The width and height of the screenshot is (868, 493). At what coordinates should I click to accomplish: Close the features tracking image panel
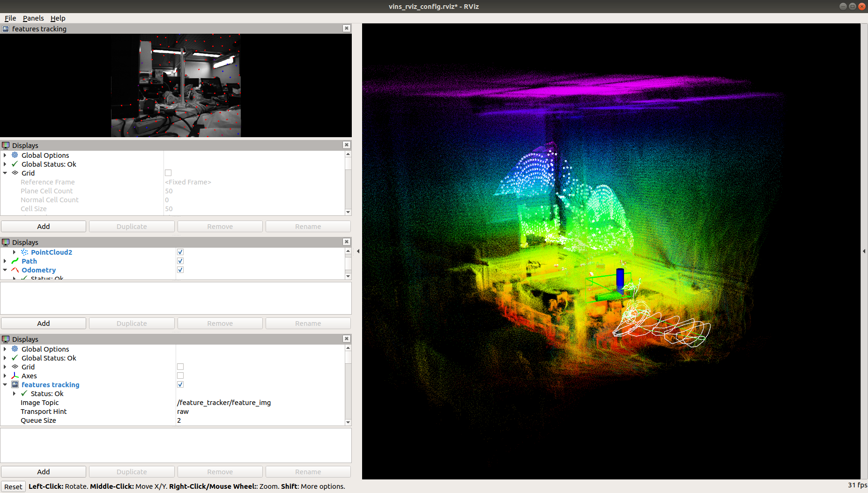click(347, 29)
